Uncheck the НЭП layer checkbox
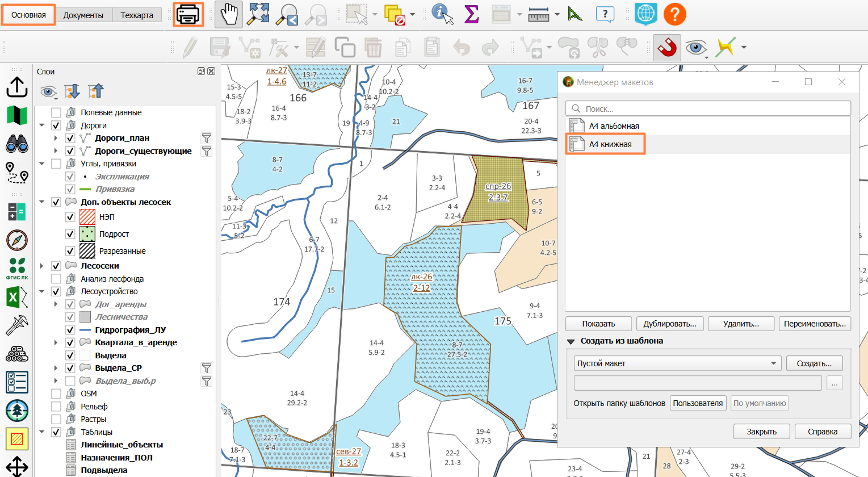 (70, 217)
